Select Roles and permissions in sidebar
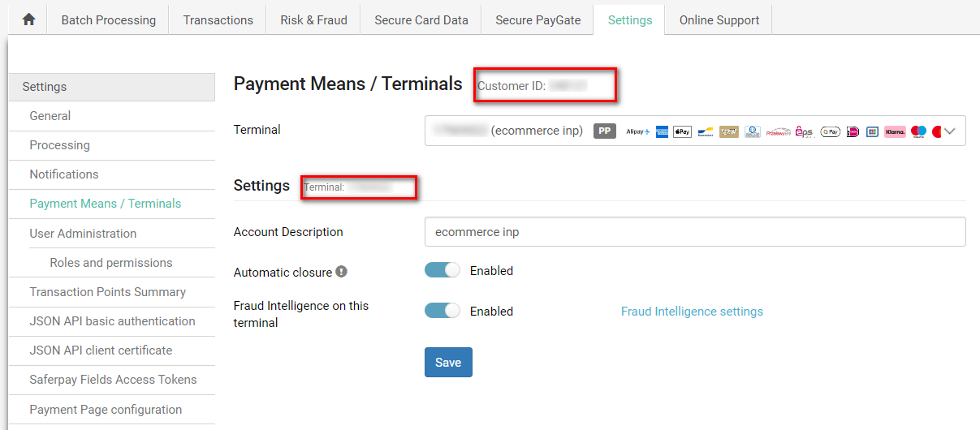 (x=111, y=263)
